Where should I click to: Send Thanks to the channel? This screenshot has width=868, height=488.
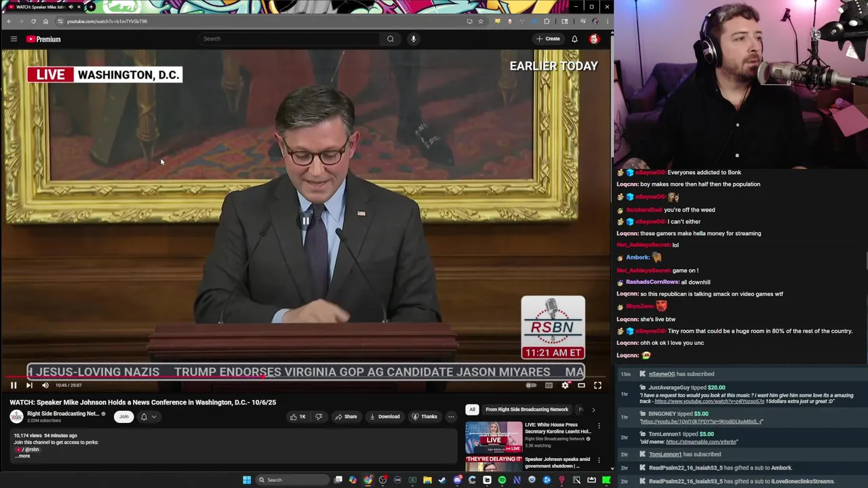click(x=425, y=417)
